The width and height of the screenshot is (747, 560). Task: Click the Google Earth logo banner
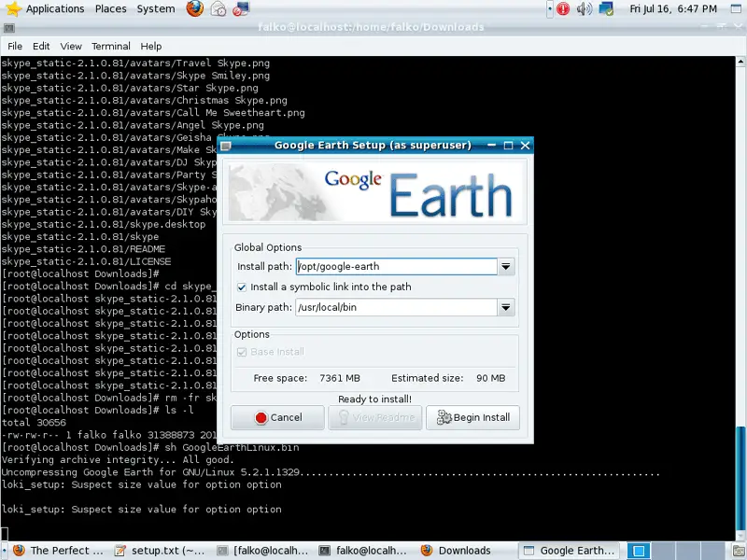(x=375, y=192)
